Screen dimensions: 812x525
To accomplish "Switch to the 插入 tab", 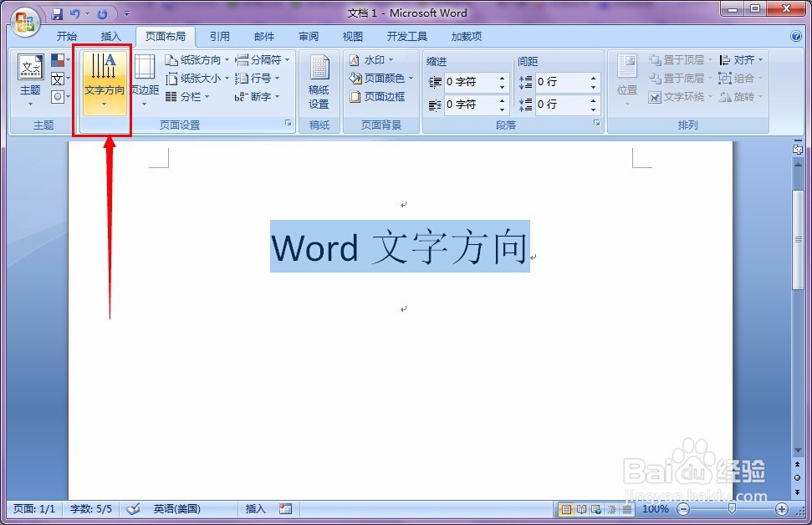I will [x=110, y=36].
